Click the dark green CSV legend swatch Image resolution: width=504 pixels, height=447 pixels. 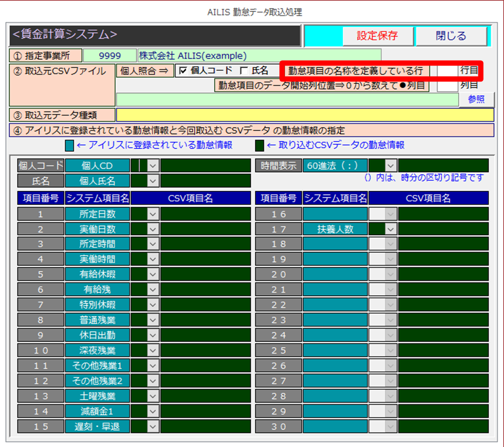(260, 146)
